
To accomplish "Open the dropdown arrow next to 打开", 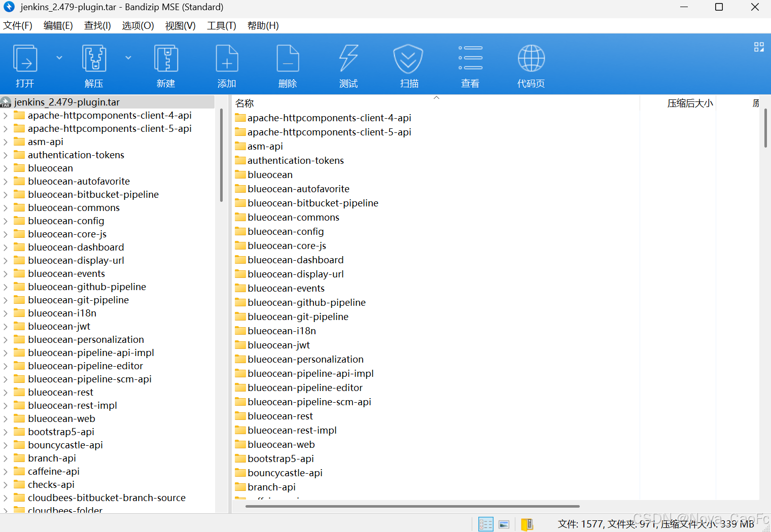I will tap(59, 58).
